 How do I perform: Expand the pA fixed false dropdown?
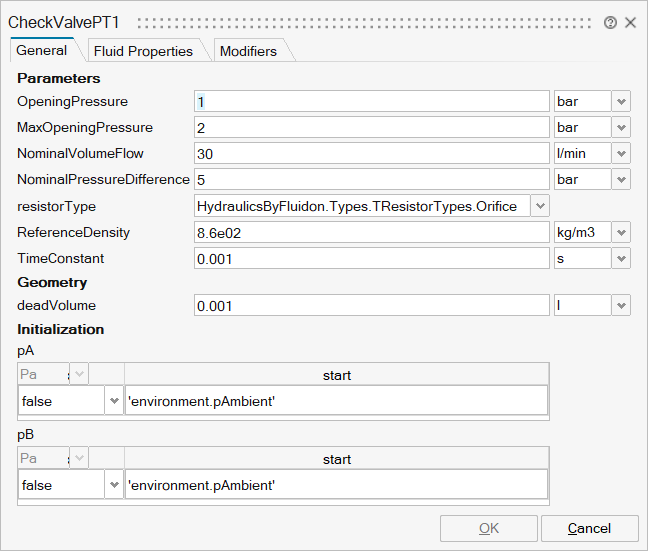(x=114, y=401)
